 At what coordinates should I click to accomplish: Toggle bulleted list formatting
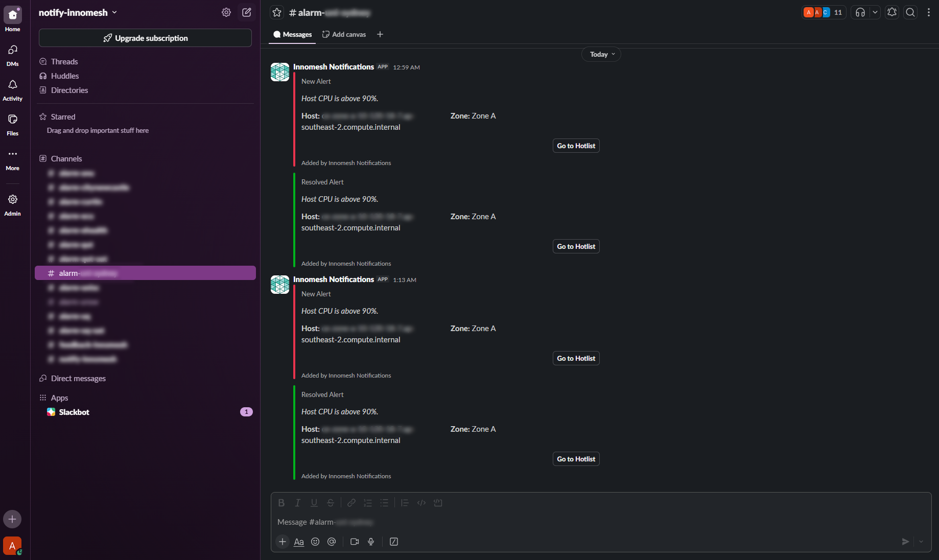tap(384, 503)
